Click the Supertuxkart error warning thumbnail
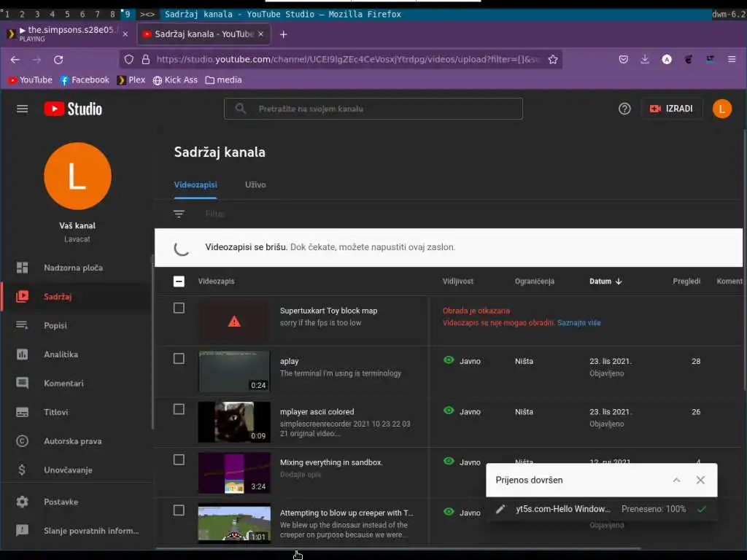This screenshot has height=560, width=747. 234,322
